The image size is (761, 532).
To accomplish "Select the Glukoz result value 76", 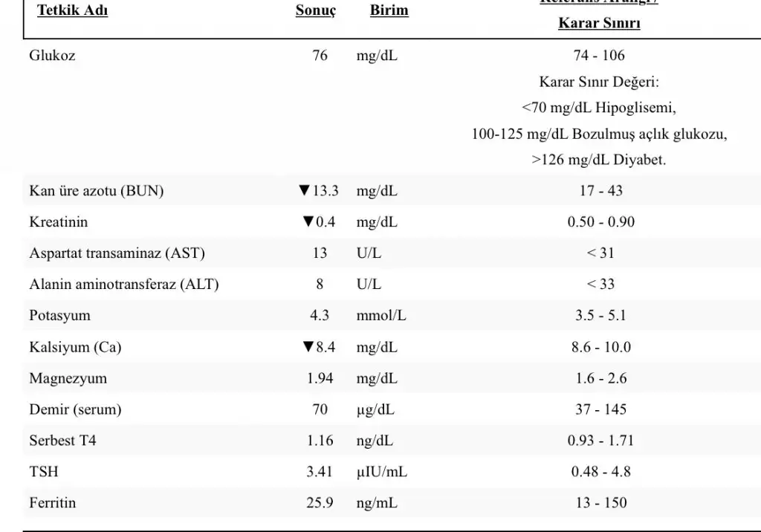I will (320, 56).
